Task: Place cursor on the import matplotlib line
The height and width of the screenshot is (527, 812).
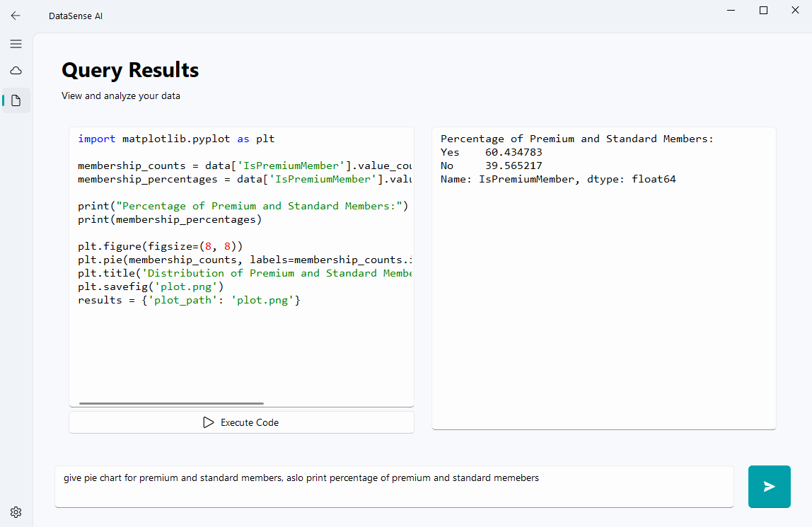Action: 176,139
